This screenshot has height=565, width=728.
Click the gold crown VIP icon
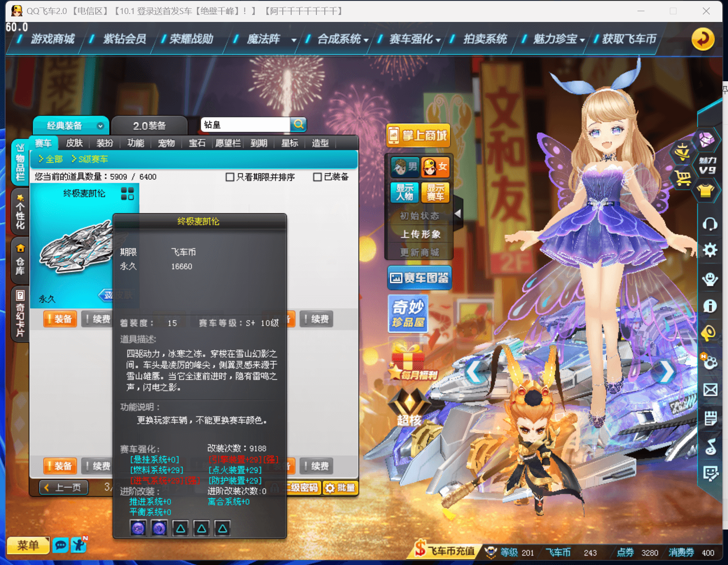[682, 152]
